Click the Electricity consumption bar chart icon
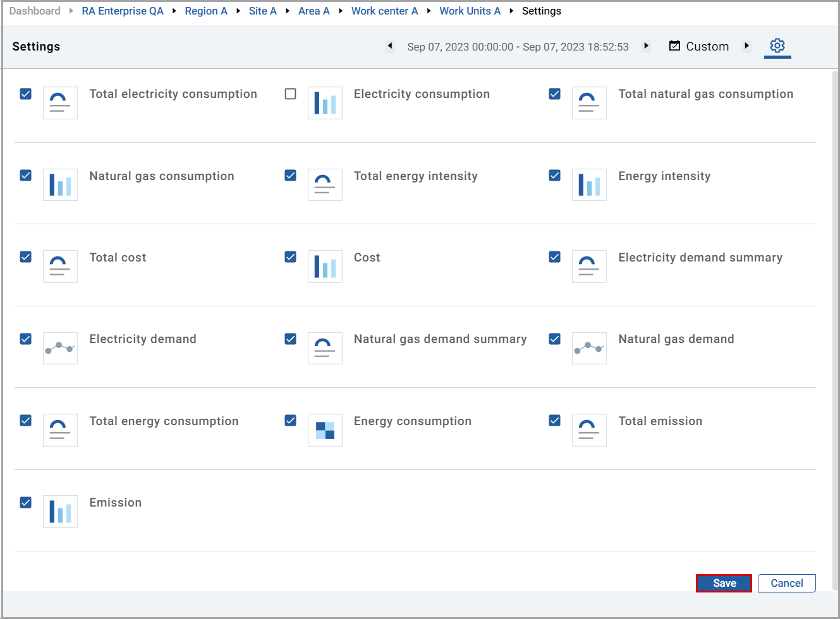This screenshot has width=840, height=619. [x=325, y=102]
